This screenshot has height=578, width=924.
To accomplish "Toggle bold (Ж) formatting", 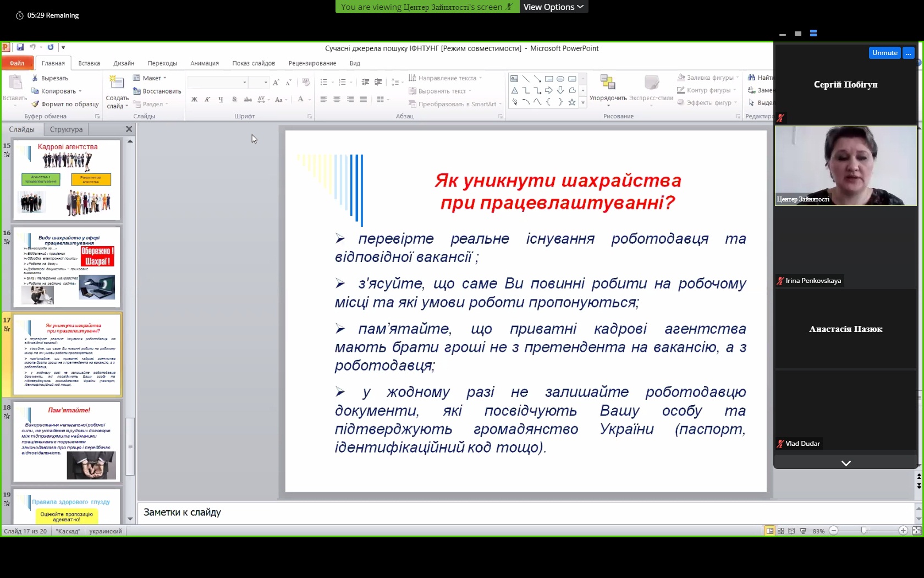I will point(194,100).
